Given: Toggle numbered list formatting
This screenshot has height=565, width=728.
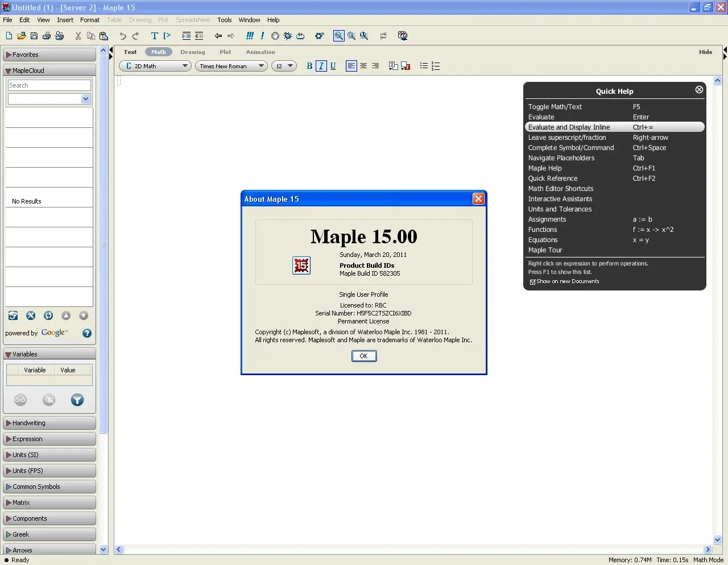Looking at the screenshot, I should 436,66.
